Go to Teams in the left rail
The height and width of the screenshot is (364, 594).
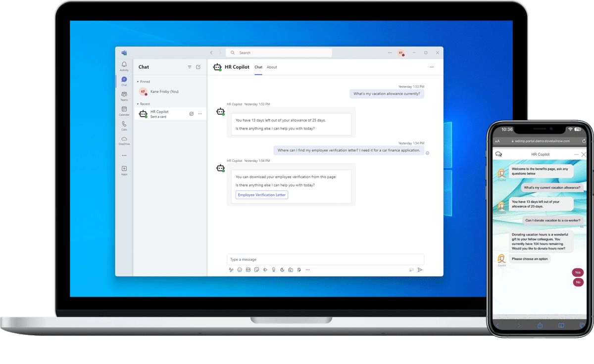pyautogui.click(x=124, y=95)
